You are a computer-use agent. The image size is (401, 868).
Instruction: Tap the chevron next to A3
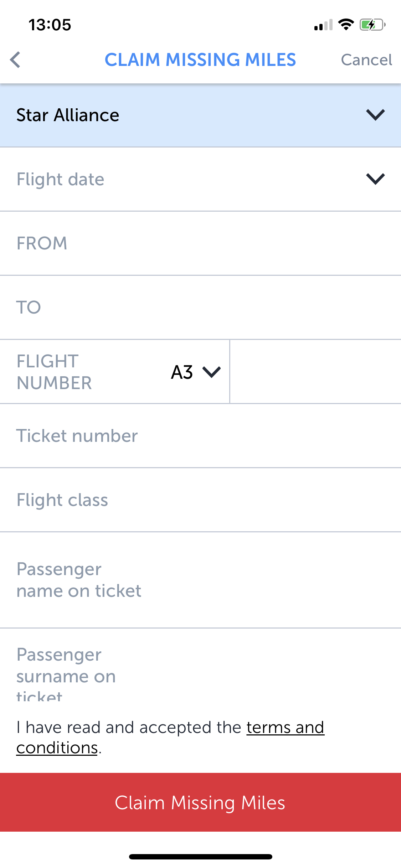pos(212,372)
